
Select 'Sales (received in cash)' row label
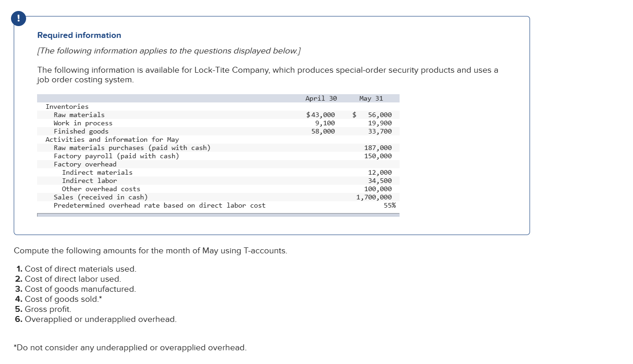[x=101, y=197]
